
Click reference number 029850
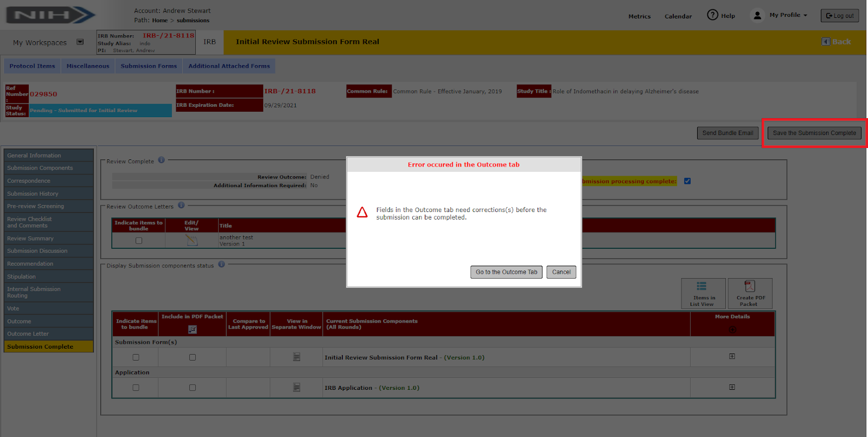(43, 94)
